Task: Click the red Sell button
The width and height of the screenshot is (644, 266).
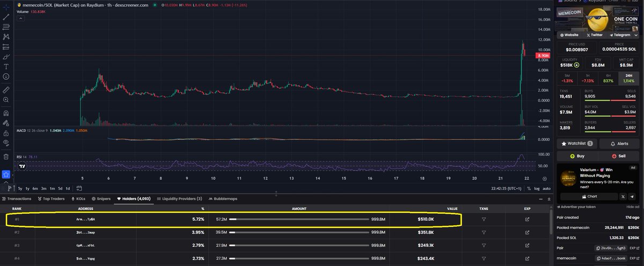Action: pos(619,156)
